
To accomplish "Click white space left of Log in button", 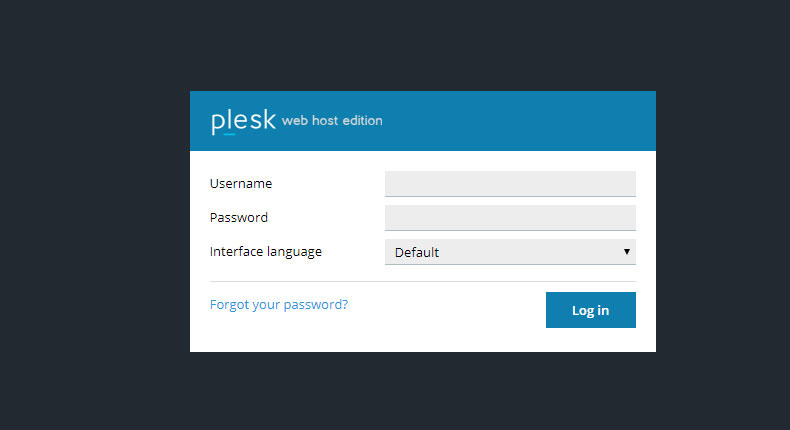I will tap(450, 311).
